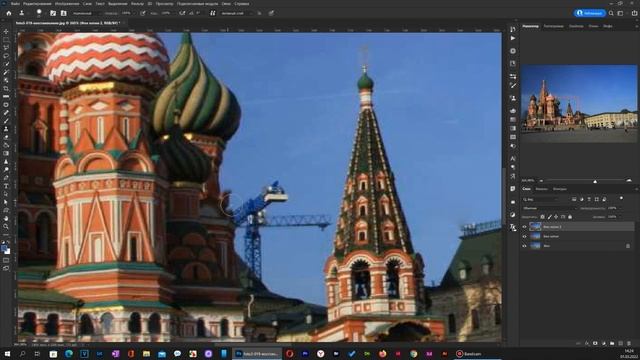
Task: Switch to the Гистограмма tab
Action: coord(553,26)
